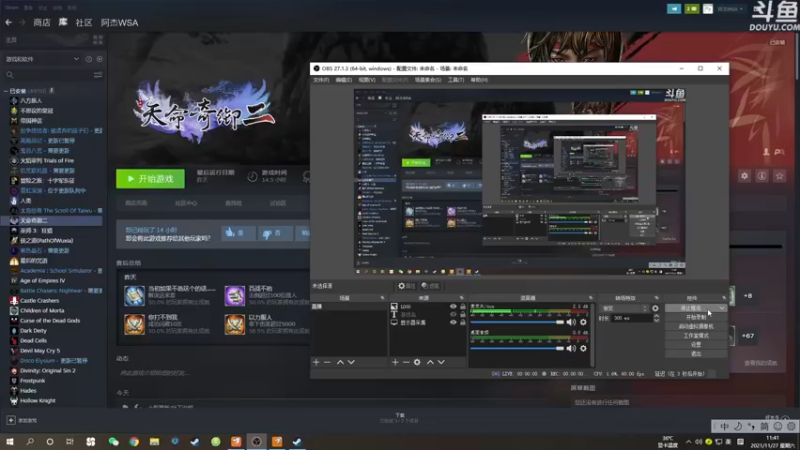Open transition properties gear icon
The height and width of the screenshot is (450, 800).
655,308
